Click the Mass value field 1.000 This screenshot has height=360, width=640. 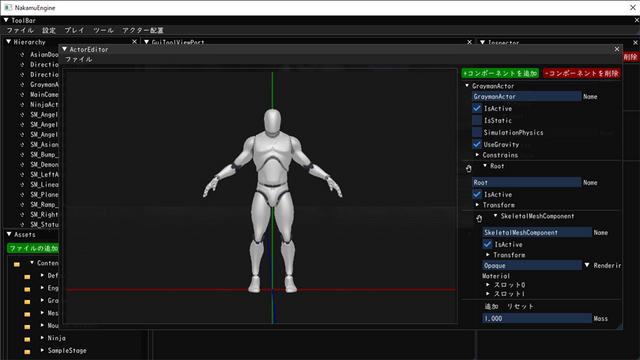click(x=537, y=318)
